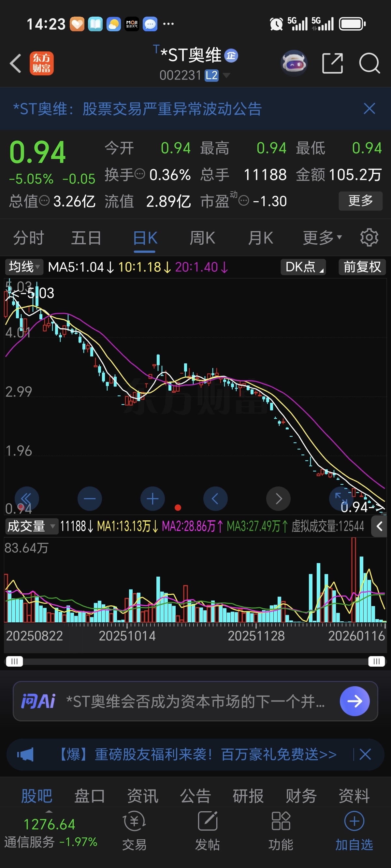Open 成交量 sub-indicator dropdown
The height and width of the screenshot is (868, 391).
(x=32, y=526)
